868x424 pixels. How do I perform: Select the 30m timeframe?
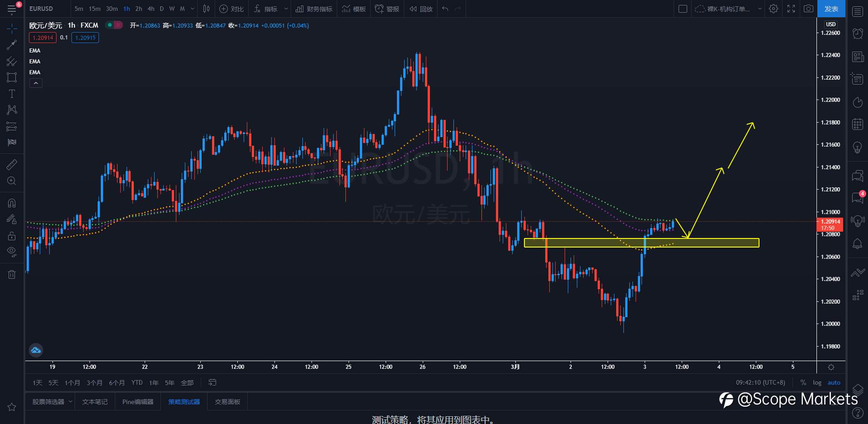tap(112, 9)
